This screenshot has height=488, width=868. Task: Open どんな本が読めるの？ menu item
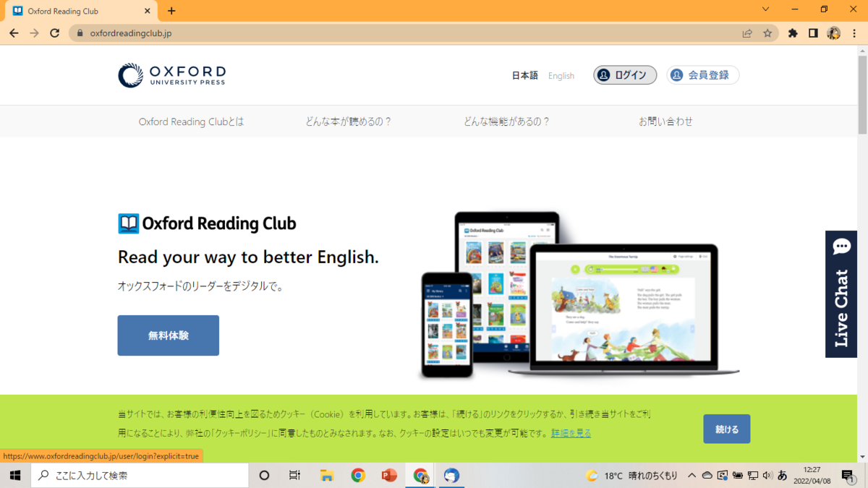click(x=349, y=121)
